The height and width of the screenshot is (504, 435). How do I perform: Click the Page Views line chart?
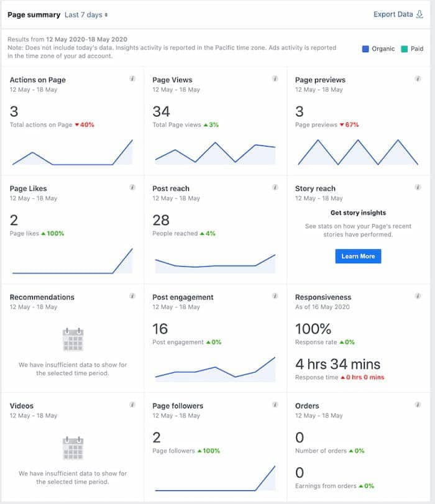215,153
